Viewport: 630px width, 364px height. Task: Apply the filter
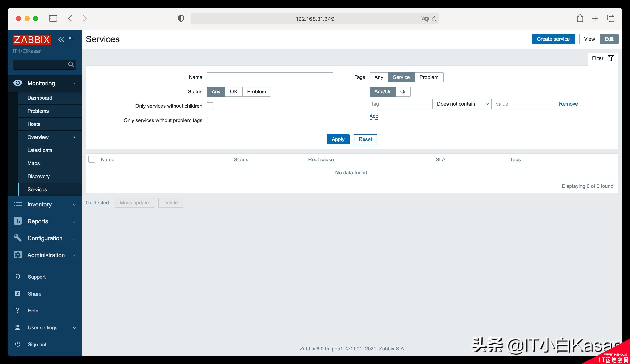[338, 139]
